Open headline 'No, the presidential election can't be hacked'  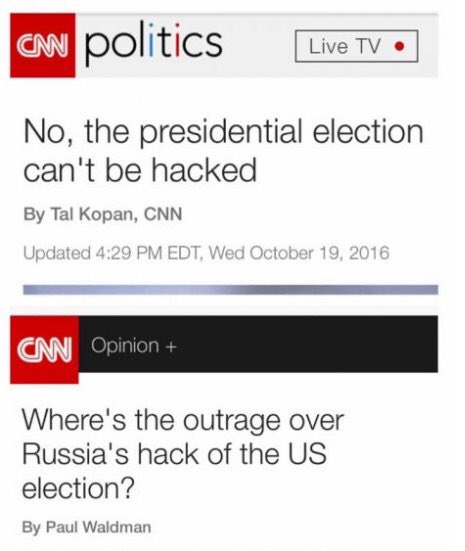point(223,150)
